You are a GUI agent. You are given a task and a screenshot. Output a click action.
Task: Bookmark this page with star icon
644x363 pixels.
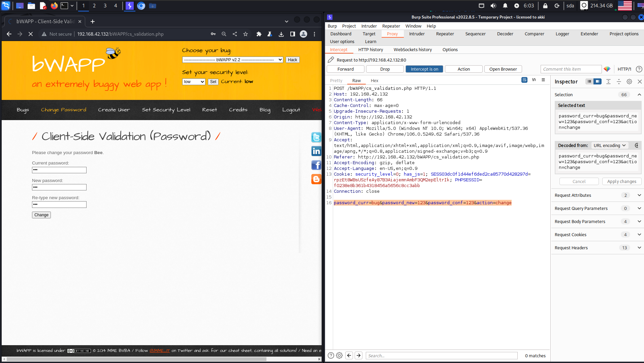coord(246,34)
